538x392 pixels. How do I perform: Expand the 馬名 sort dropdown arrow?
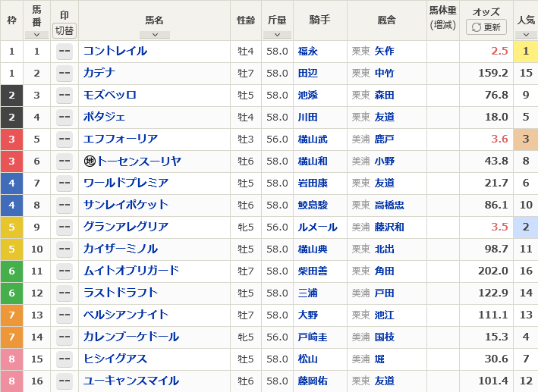pos(154,35)
